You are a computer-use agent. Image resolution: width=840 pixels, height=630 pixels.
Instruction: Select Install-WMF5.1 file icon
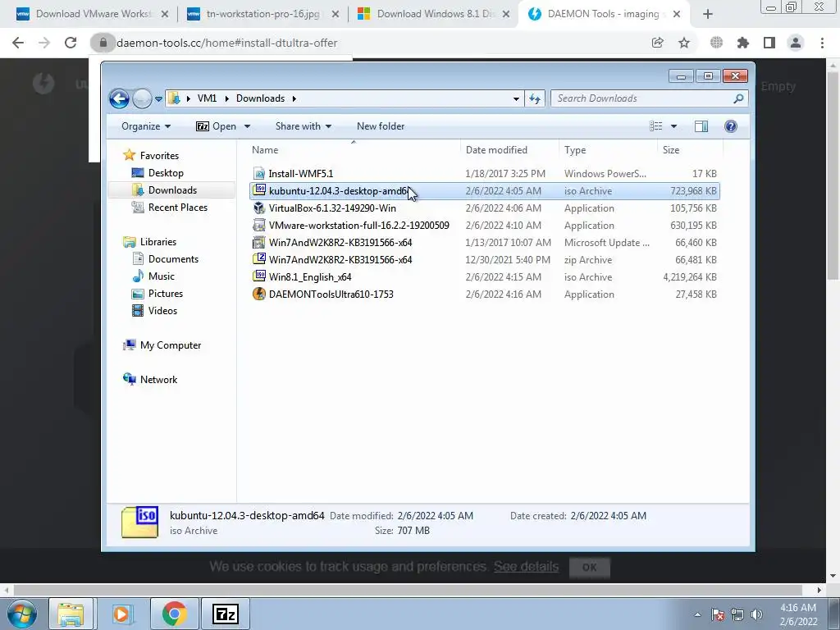pos(259,174)
